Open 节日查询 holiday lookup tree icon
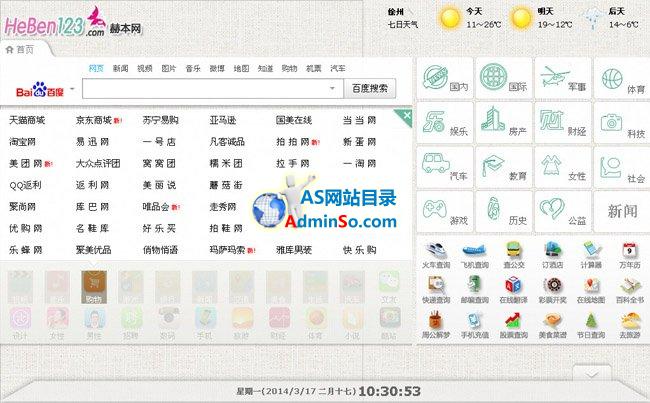Viewport: 650px width, 403px height. coord(591,325)
